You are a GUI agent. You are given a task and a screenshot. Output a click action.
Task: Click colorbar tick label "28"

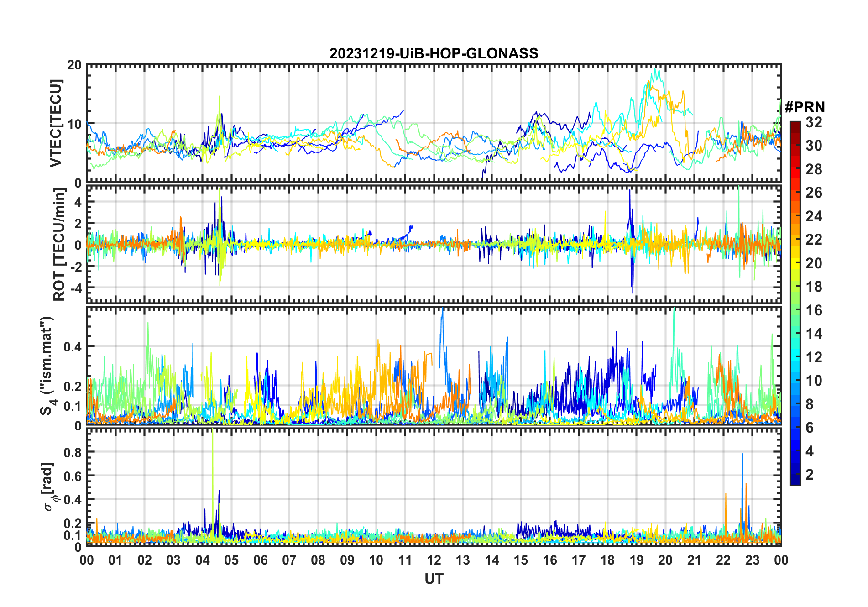pos(814,169)
